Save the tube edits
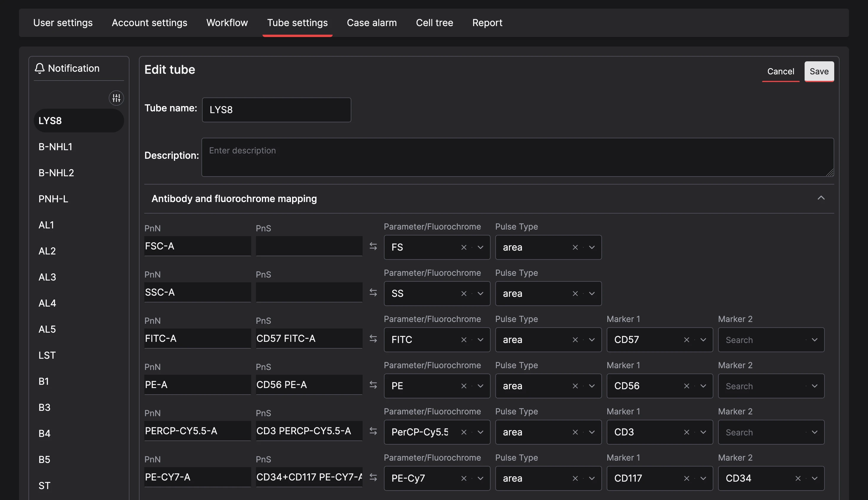This screenshot has width=868, height=500. click(x=819, y=71)
